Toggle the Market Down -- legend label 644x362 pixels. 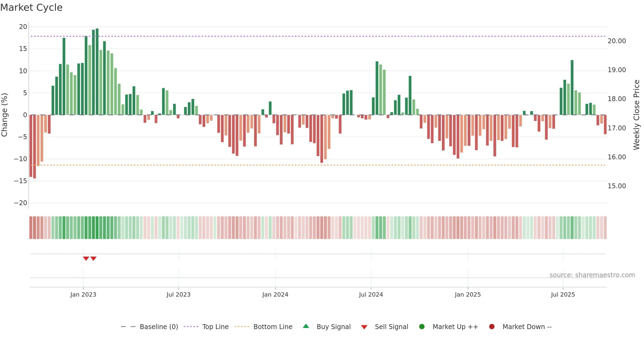[527, 327]
